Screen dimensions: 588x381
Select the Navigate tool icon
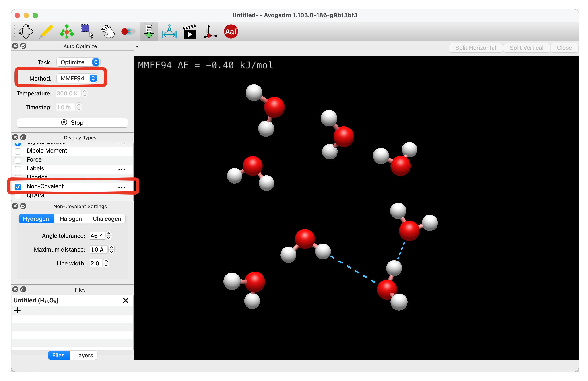[x=26, y=31]
